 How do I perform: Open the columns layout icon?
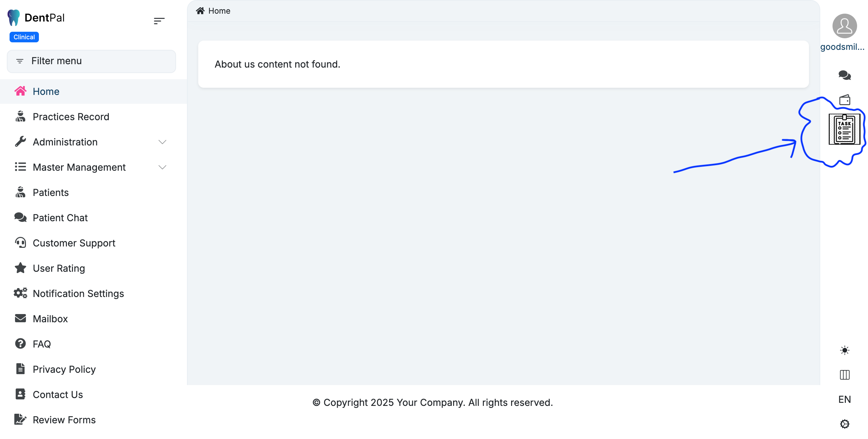coord(844,375)
